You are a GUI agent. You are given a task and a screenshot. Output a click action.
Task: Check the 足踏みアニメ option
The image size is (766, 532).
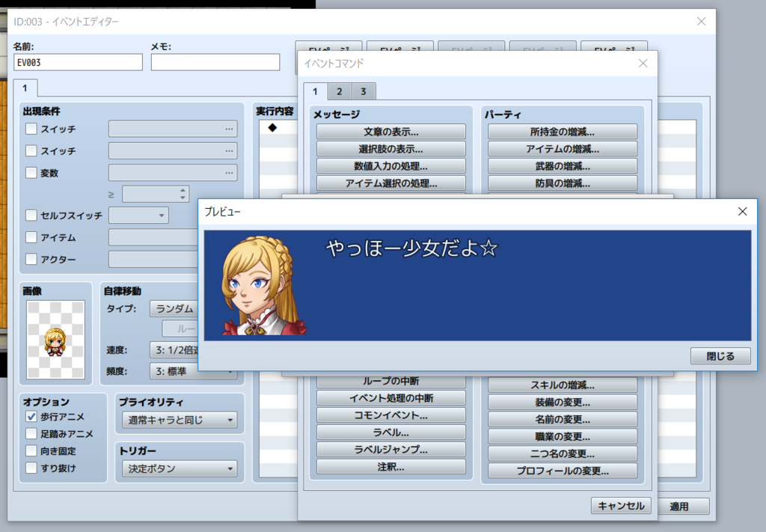[x=31, y=433]
